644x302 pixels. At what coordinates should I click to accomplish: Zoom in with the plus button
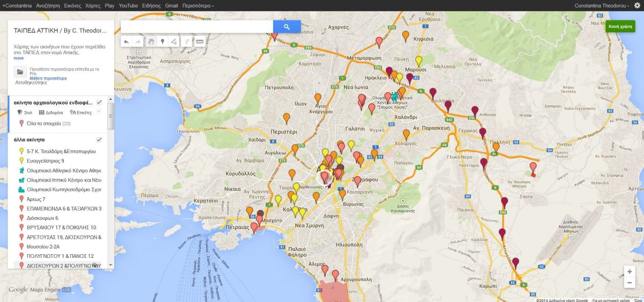tap(629, 271)
